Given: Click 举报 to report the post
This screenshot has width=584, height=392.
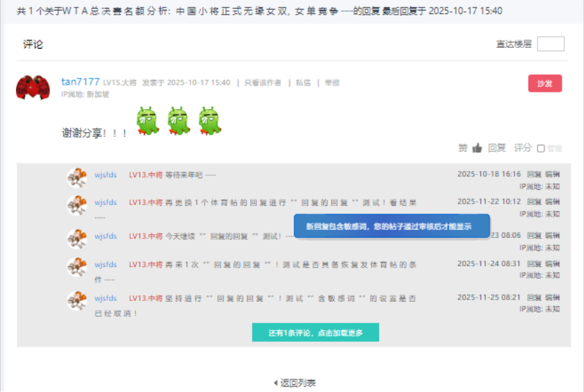Looking at the screenshot, I should point(332,83).
